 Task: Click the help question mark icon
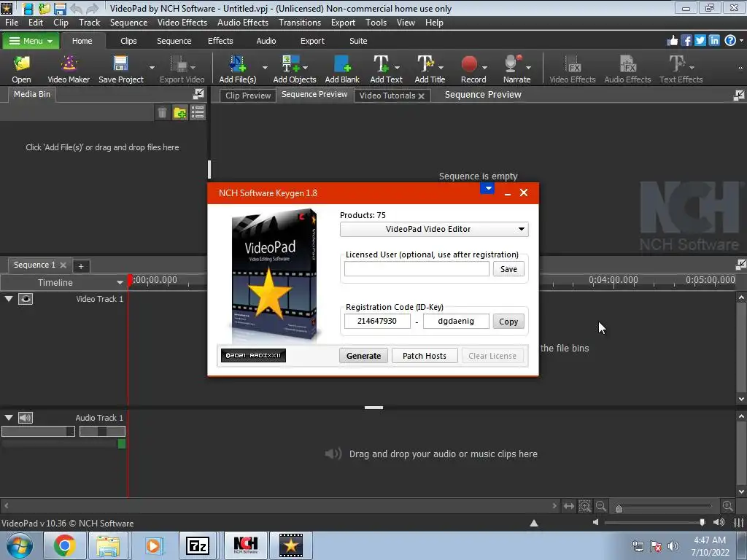tap(729, 41)
